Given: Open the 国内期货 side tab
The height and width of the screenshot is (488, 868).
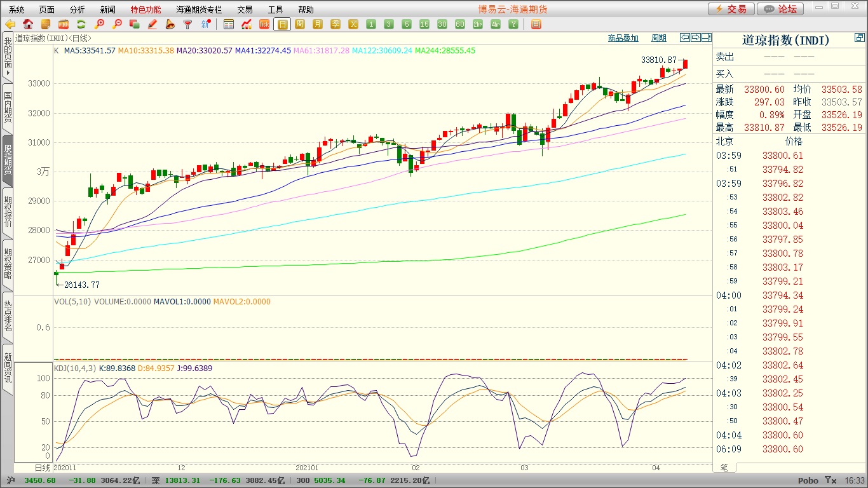Looking at the screenshot, I should coord(8,108).
